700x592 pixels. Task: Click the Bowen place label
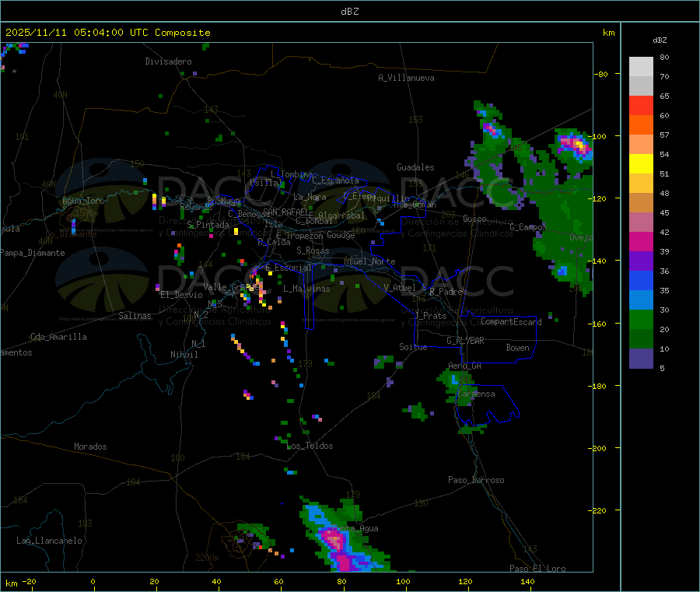pos(518,348)
